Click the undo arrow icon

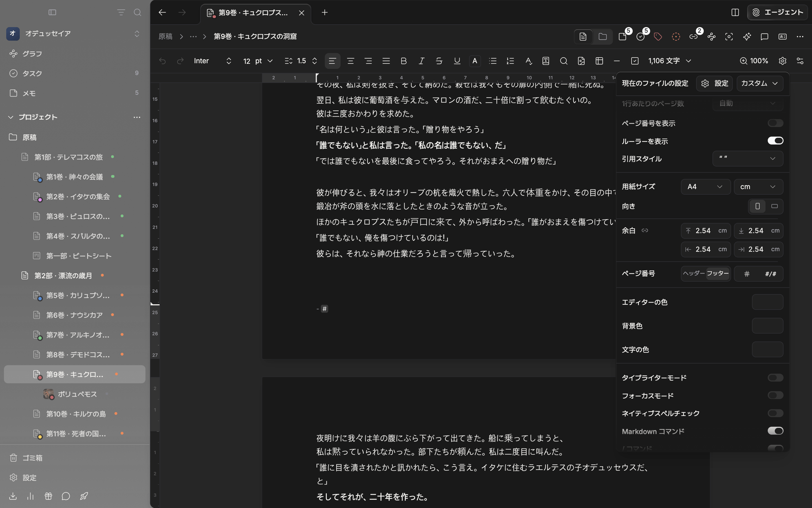coord(162,61)
